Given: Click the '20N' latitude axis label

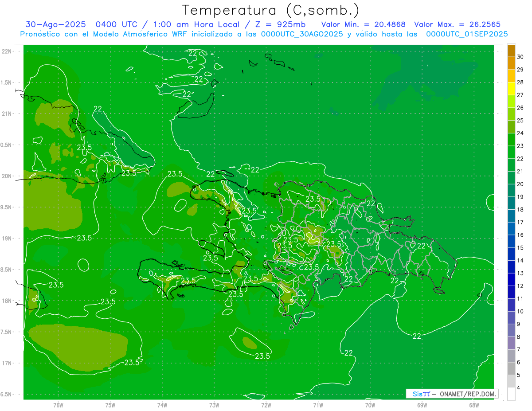Looking at the screenshot, I should tap(7, 176).
